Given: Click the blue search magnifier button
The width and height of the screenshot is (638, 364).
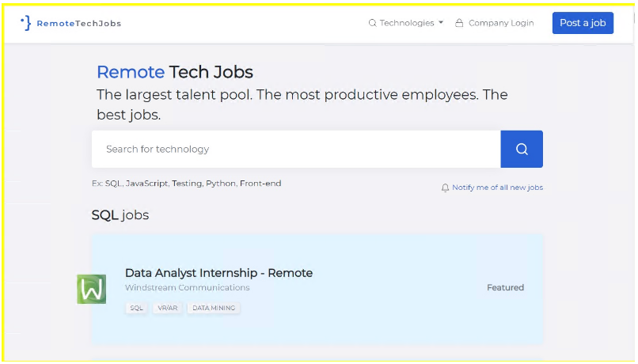Looking at the screenshot, I should pyautogui.click(x=522, y=149).
